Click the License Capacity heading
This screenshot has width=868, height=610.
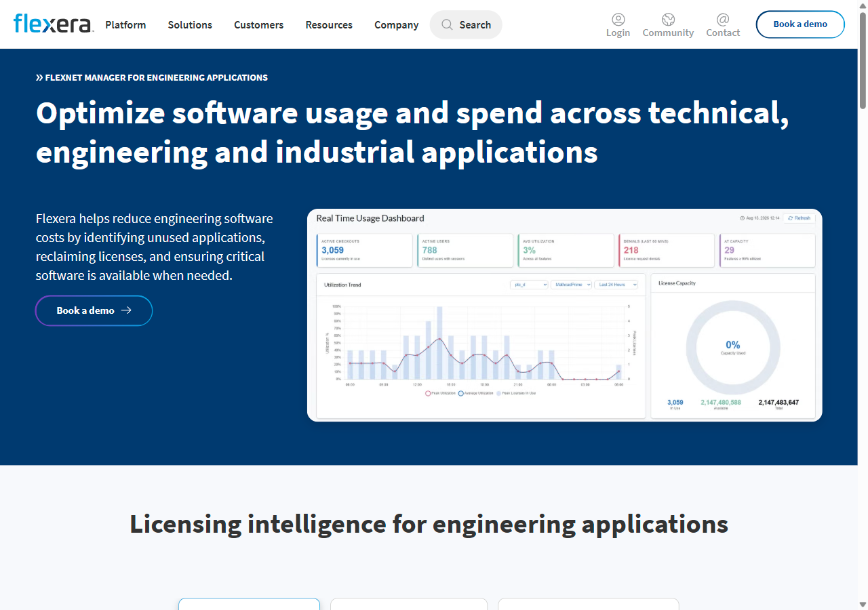pyautogui.click(x=677, y=283)
